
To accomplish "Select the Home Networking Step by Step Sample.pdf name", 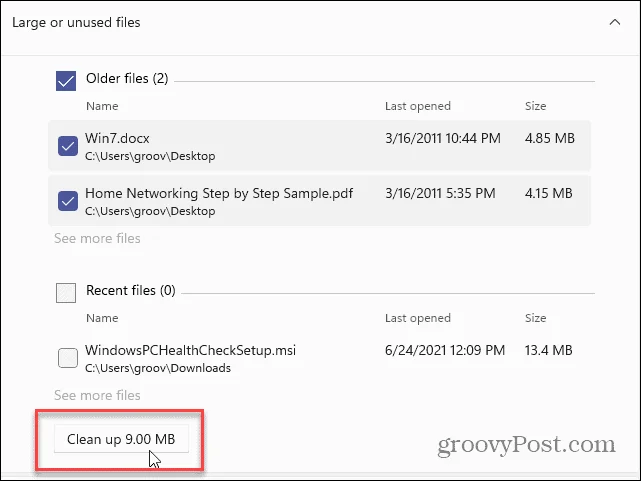I will coord(219,193).
